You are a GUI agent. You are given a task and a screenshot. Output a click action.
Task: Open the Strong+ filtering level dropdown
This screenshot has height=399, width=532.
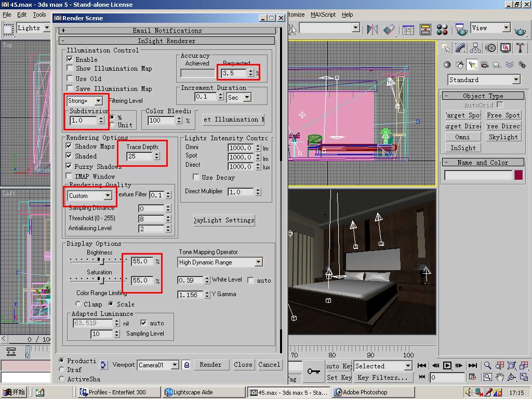coord(98,101)
